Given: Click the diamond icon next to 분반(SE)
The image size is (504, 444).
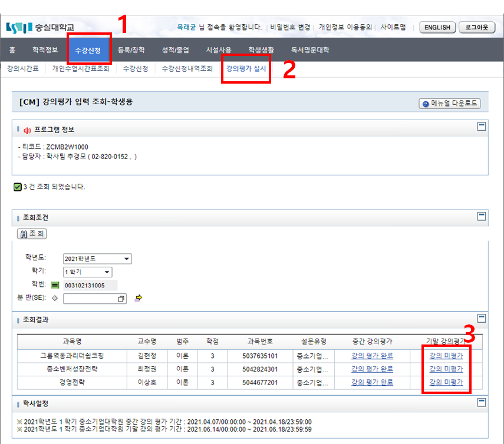Looking at the screenshot, I should pyautogui.click(x=55, y=298).
